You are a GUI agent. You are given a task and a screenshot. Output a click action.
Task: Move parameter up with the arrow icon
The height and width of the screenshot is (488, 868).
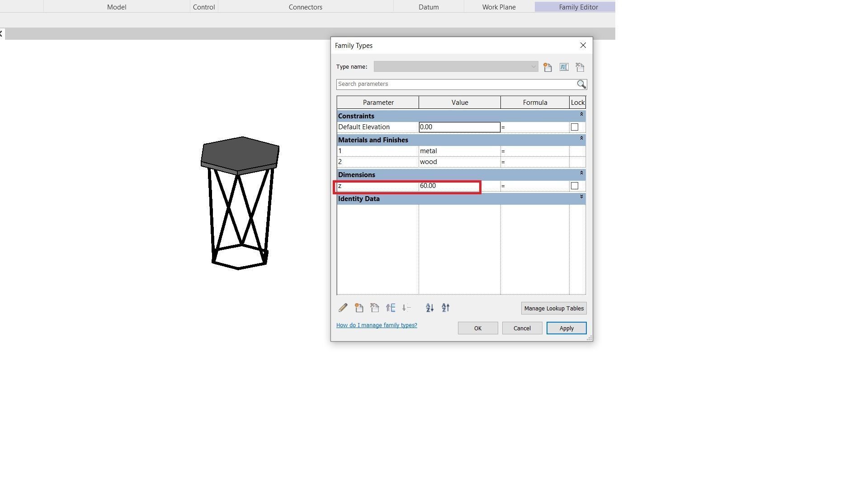(391, 308)
